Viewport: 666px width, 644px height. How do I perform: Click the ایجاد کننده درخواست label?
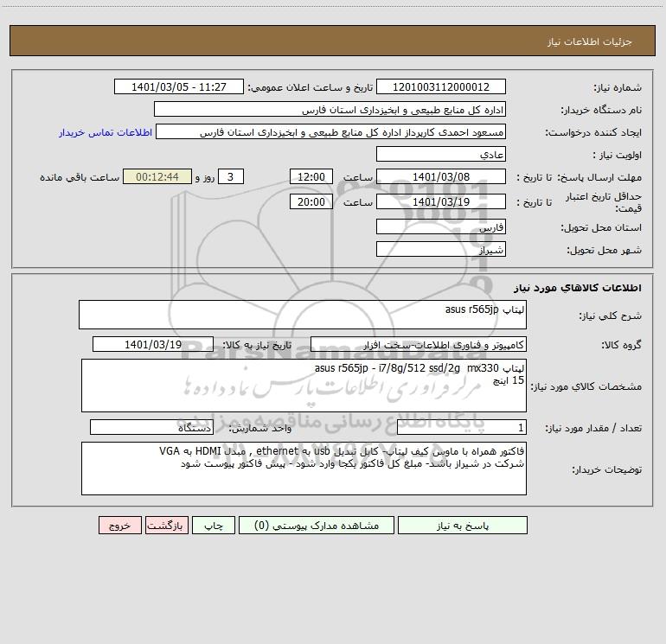coord(593,132)
